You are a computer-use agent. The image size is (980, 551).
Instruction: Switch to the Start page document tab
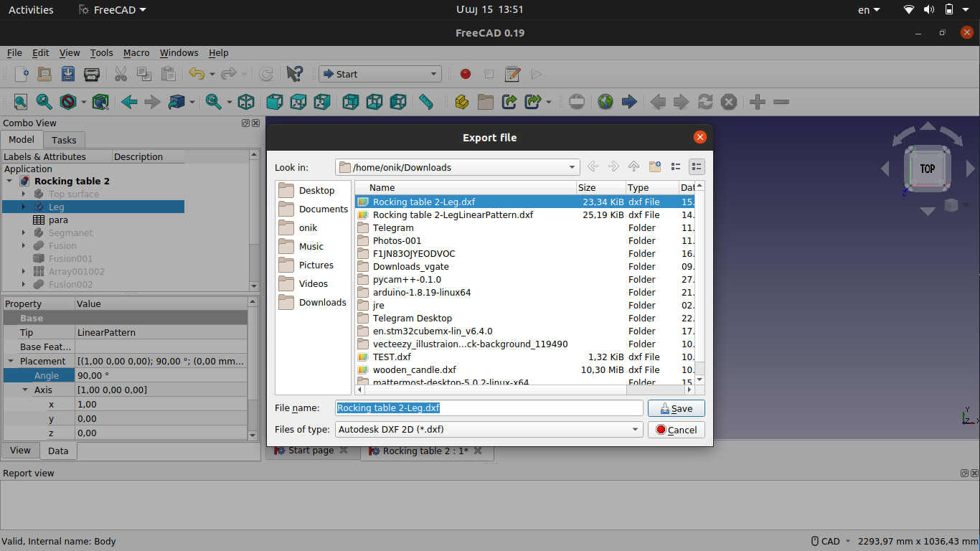pyautogui.click(x=311, y=451)
